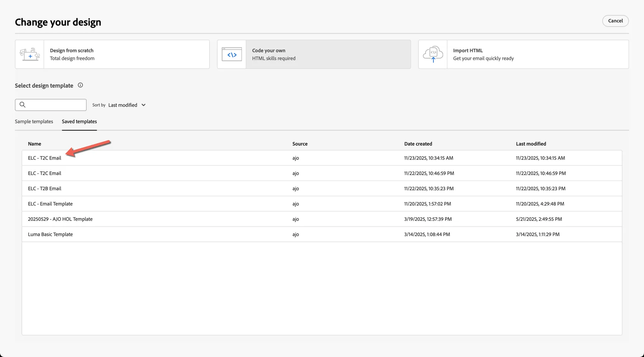The width and height of the screenshot is (644, 357).
Task: Click the 3/14/2025, 1:08:44 PM created date
Action: pos(427,234)
